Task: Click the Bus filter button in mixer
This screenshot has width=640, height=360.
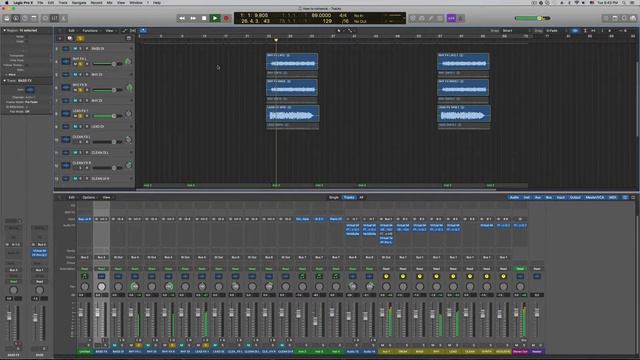Action: 549,198
